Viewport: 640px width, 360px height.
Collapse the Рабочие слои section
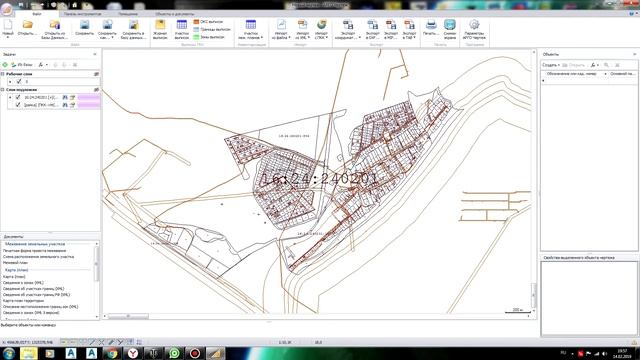[2, 74]
